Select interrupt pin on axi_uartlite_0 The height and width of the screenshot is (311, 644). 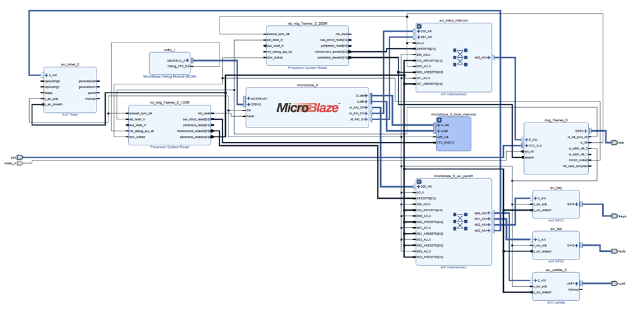coord(575,289)
